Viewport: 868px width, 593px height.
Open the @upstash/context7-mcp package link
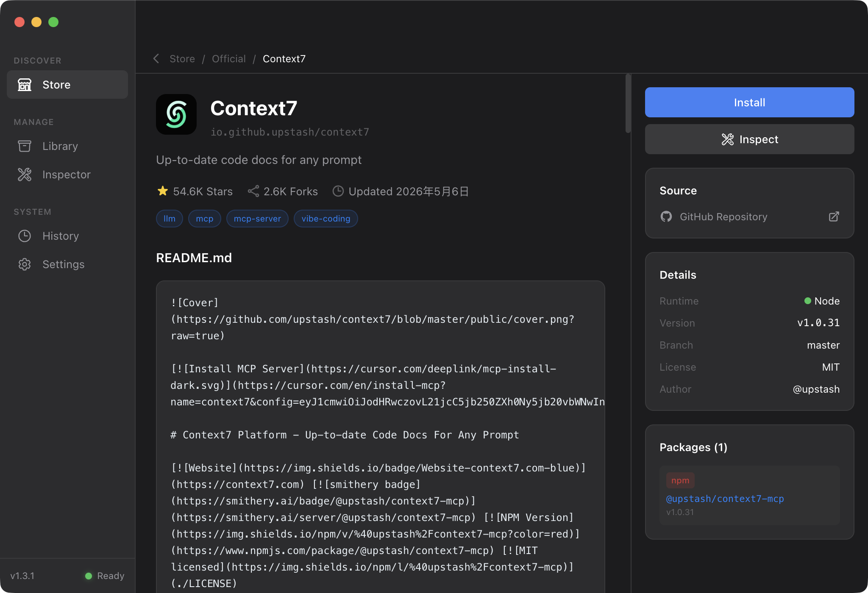click(x=725, y=499)
